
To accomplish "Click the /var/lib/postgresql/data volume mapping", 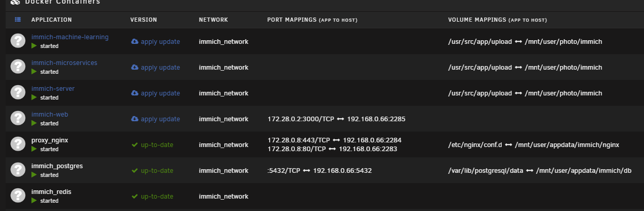I will point(540,170).
